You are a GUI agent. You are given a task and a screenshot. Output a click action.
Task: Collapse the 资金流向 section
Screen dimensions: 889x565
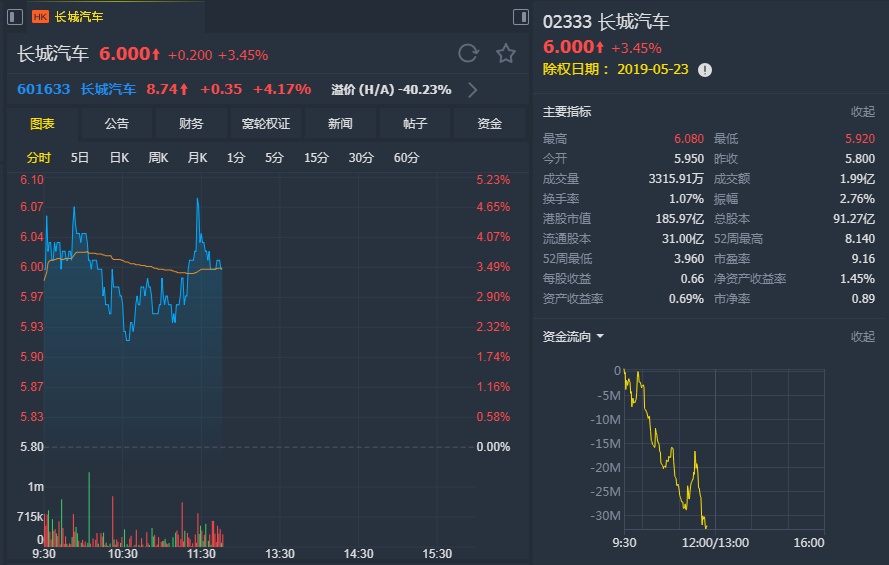[x=862, y=337]
